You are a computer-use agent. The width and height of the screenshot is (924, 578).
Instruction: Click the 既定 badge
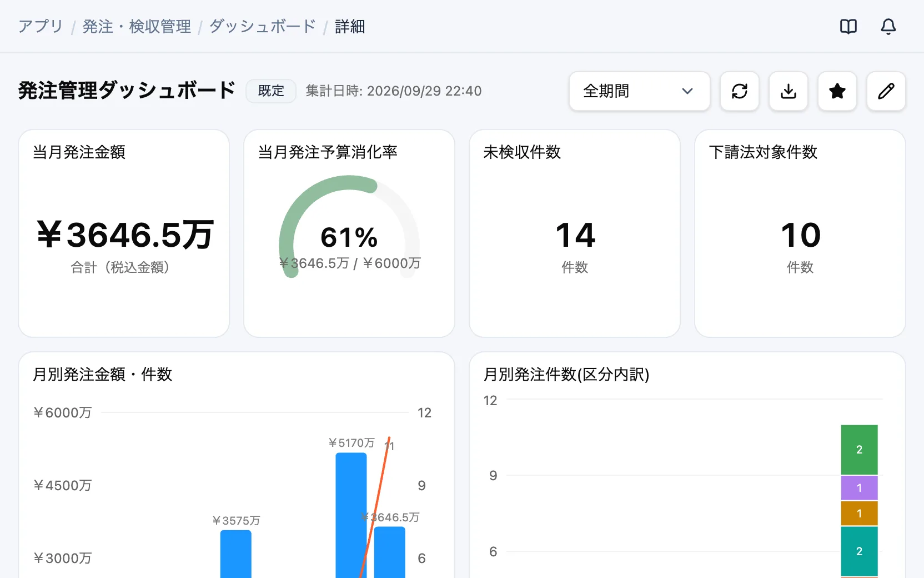tap(271, 91)
